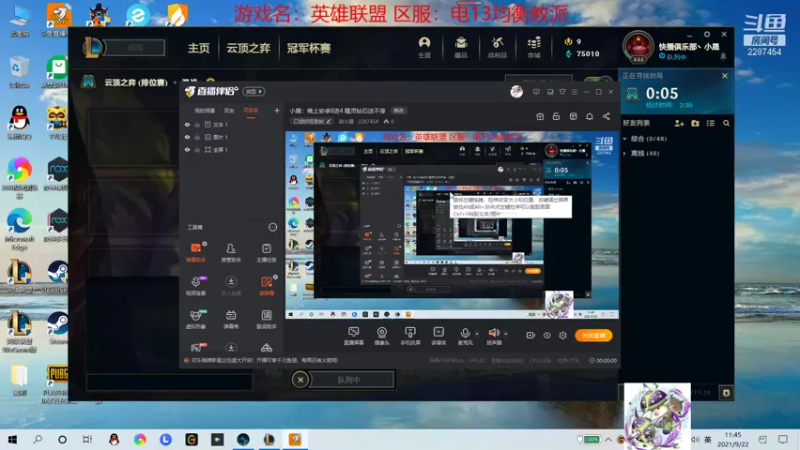Click list view icon in 好友列表
The height and width of the screenshot is (450, 800).
(710, 123)
